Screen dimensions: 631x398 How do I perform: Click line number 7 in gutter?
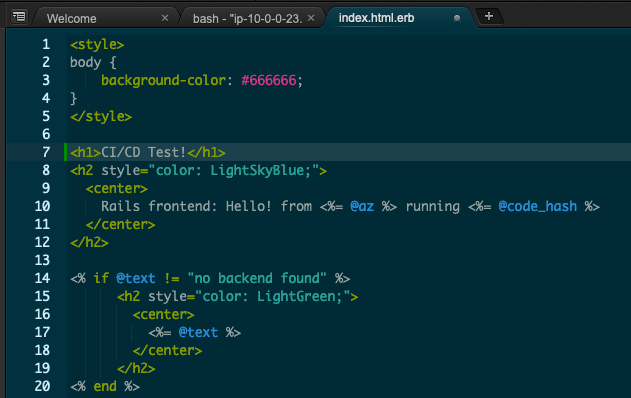point(46,152)
